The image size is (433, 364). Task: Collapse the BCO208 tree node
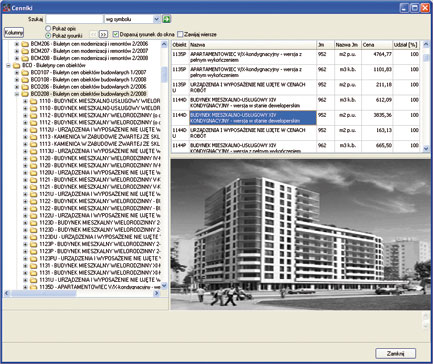17,94
